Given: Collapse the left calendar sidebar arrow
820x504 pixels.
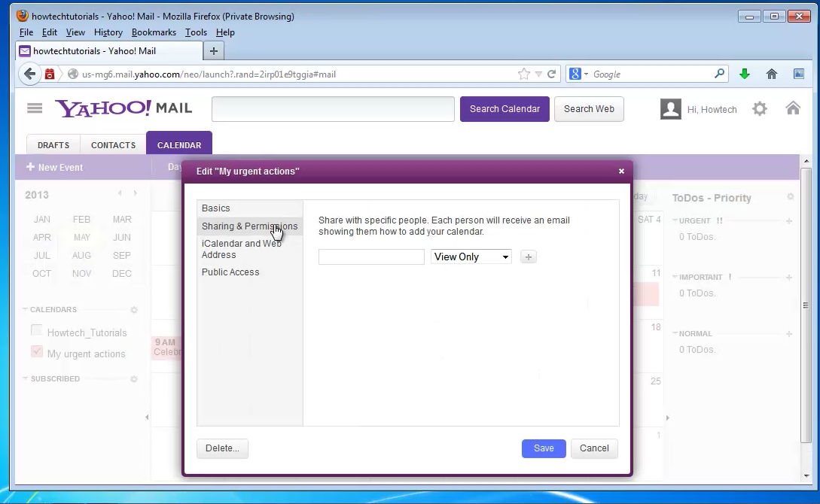Looking at the screenshot, I should click(x=147, y=417).
